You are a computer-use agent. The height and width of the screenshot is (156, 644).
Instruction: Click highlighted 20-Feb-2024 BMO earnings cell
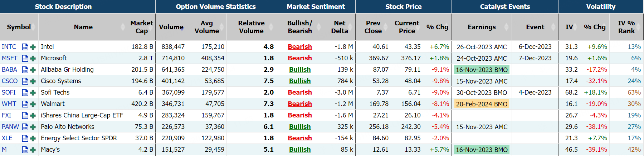point(482,104)
